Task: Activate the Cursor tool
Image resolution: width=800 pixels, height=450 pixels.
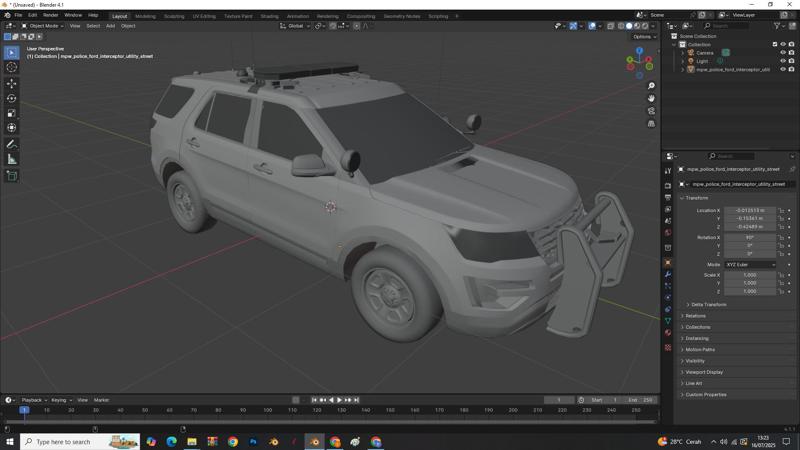Action: [12, 67]
